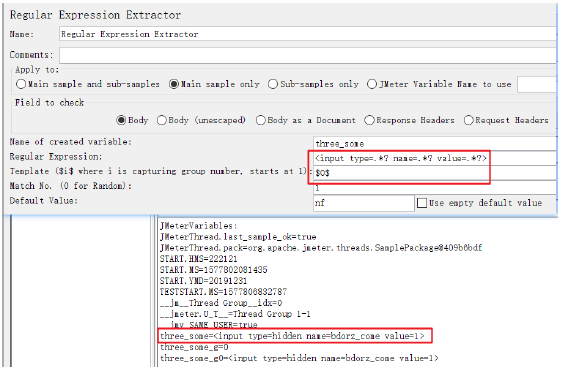Focus the 'Name of created variable' field
Screen dimensions: 564x367
[435, 144]
